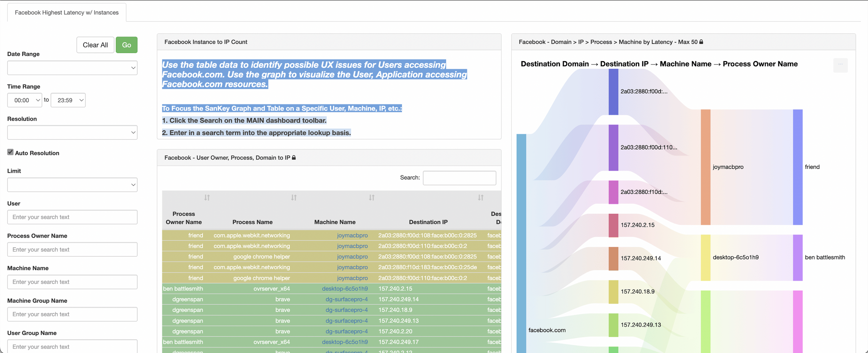Screen dimensions: 868x353
Task: Click IP cell 2a03:2880:f10d:183:face:b00c:0:25de
Action: click(x=427, y=267)
